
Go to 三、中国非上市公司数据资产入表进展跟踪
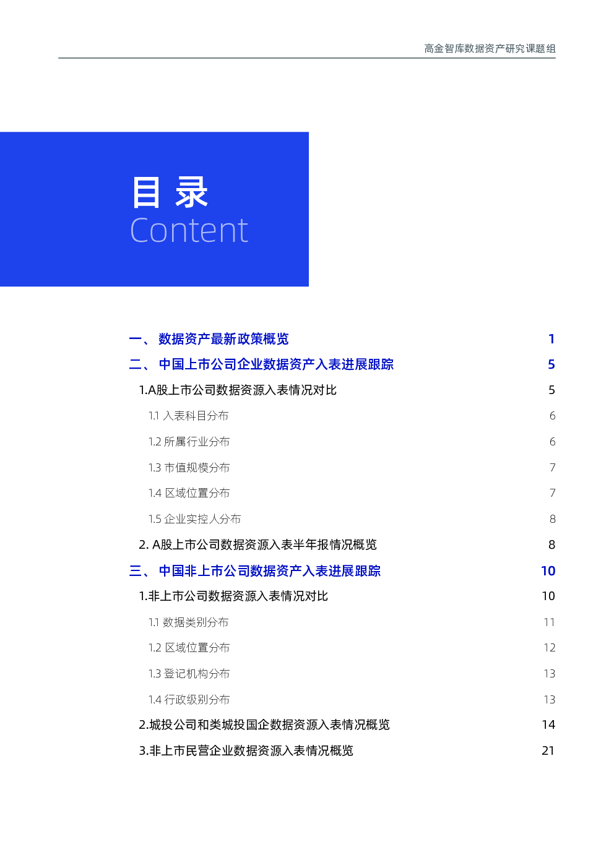click(x=254, y=571)
